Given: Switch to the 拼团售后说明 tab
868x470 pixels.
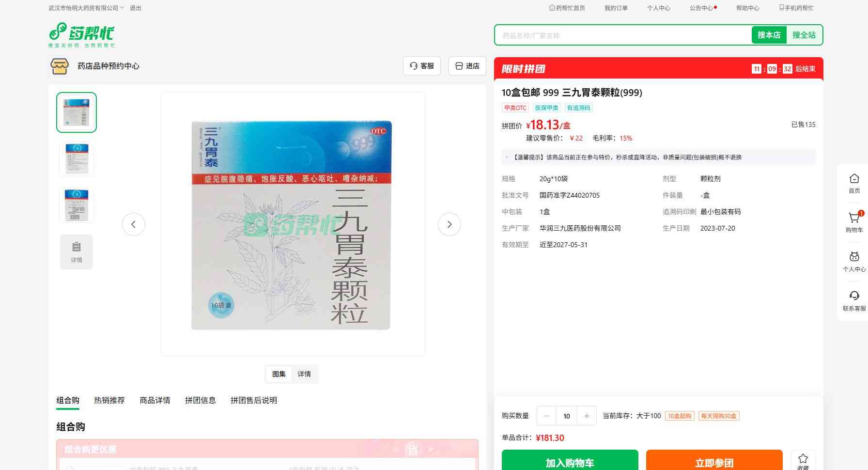Looking at the screenshot, I should (x=254, y=400).
